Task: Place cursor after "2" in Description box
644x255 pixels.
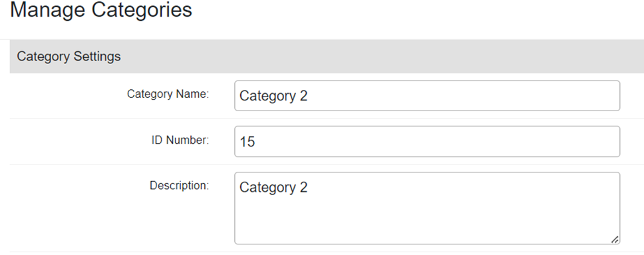Action: (309, 188)
